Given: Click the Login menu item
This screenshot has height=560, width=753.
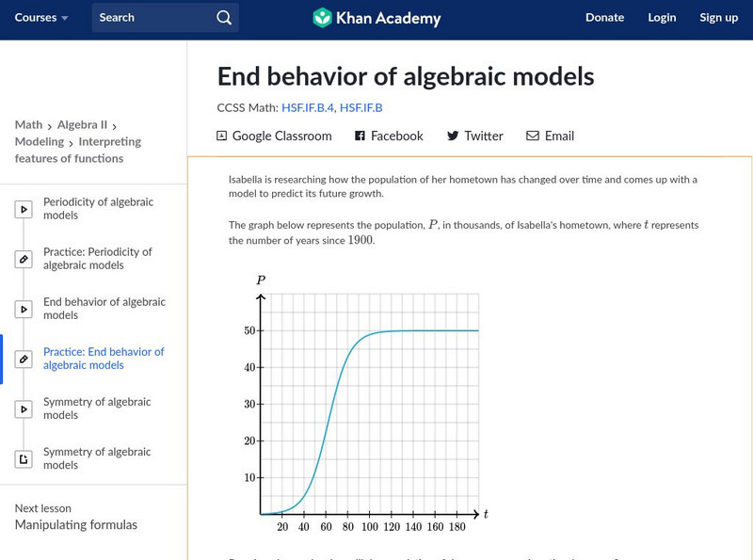Looking at the screenshot, I should click(662, 18).
